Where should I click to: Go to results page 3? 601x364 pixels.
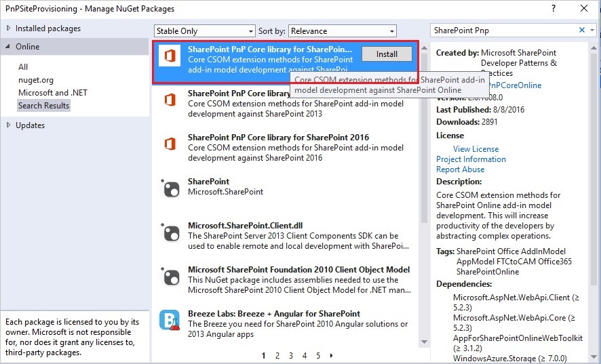pos(291,356)
